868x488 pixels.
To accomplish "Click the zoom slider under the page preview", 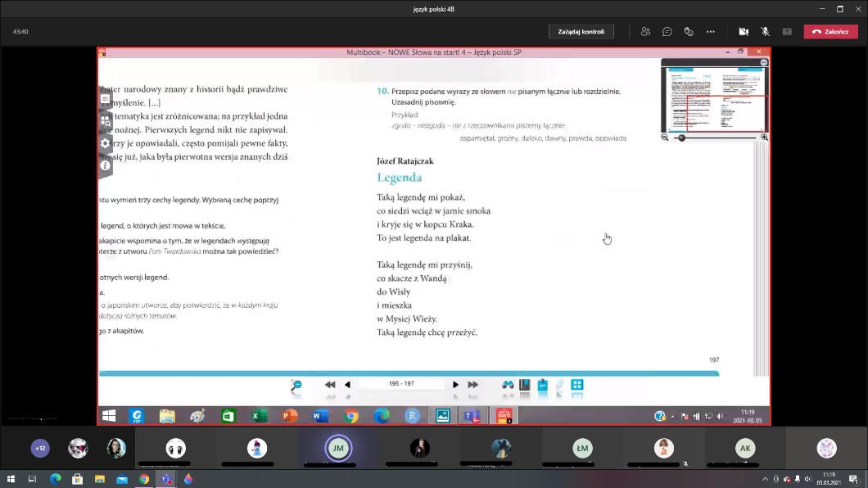I will coord(682,138).
